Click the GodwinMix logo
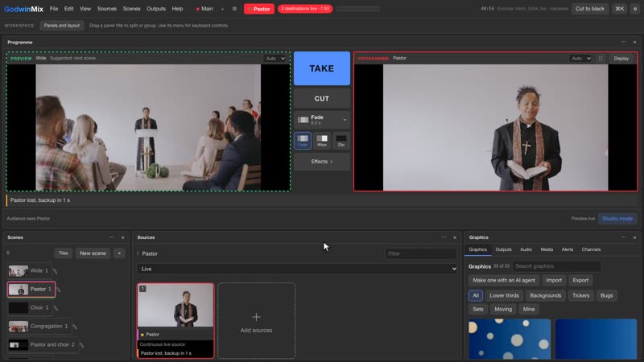This screenshot has height=362, width=644. pos(23,9)
